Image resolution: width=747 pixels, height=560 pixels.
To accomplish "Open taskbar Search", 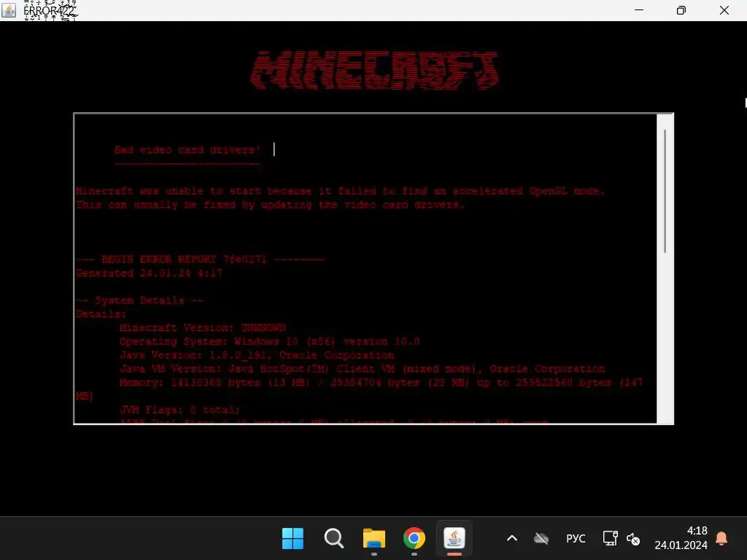I will 333,539.
